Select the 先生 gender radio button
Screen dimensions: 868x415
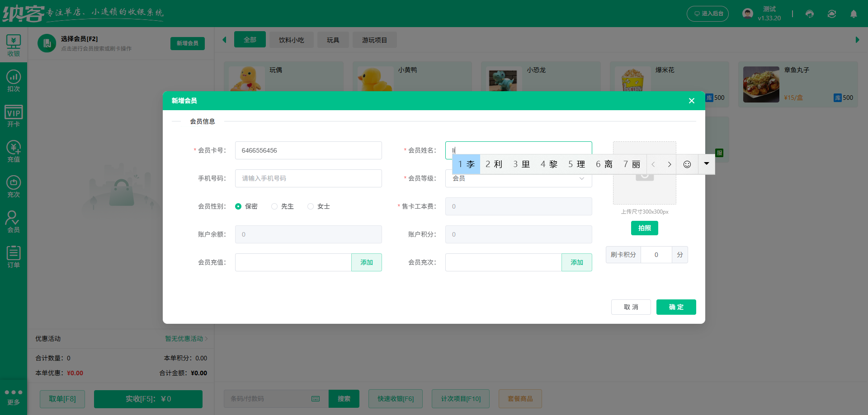274,206
